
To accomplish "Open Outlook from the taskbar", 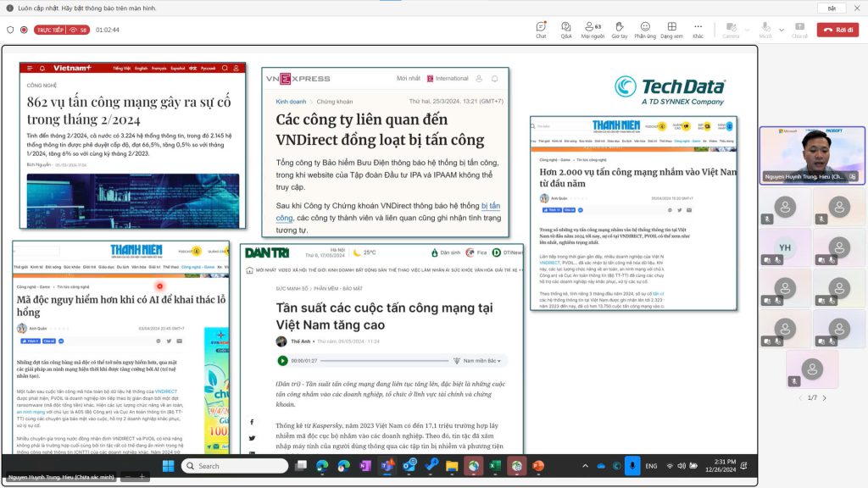I will tap(409, 466).
